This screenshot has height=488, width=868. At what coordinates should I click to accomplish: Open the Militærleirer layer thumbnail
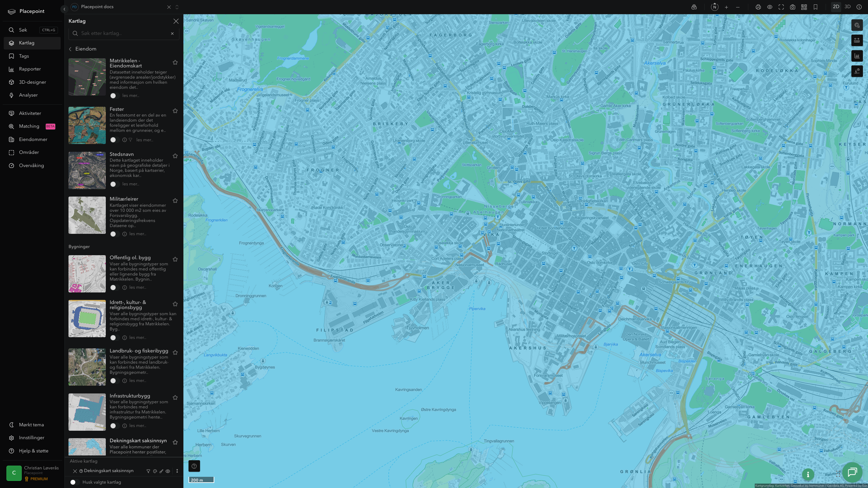pos(87,215)
